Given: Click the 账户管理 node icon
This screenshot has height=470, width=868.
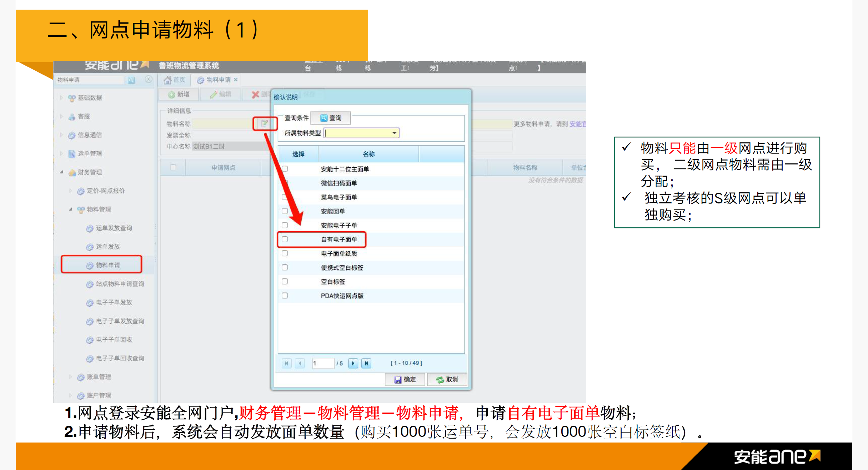Looking at the screenshot, I should point(81,396).
